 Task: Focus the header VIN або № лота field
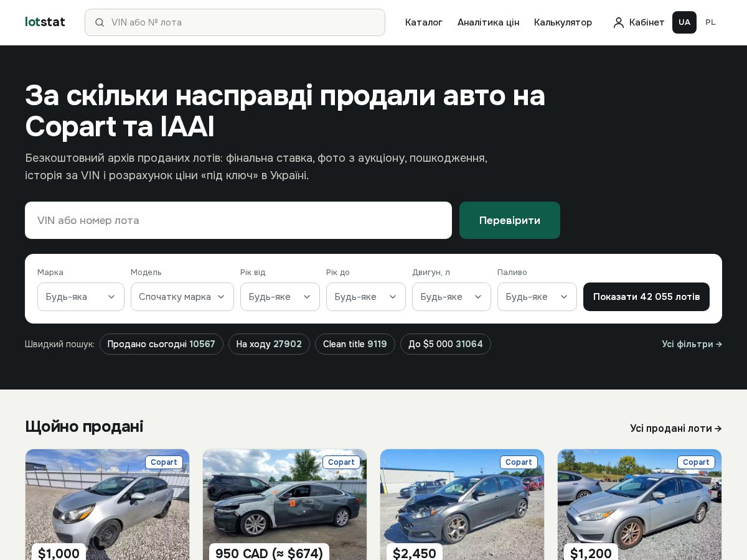click(235, 22)
